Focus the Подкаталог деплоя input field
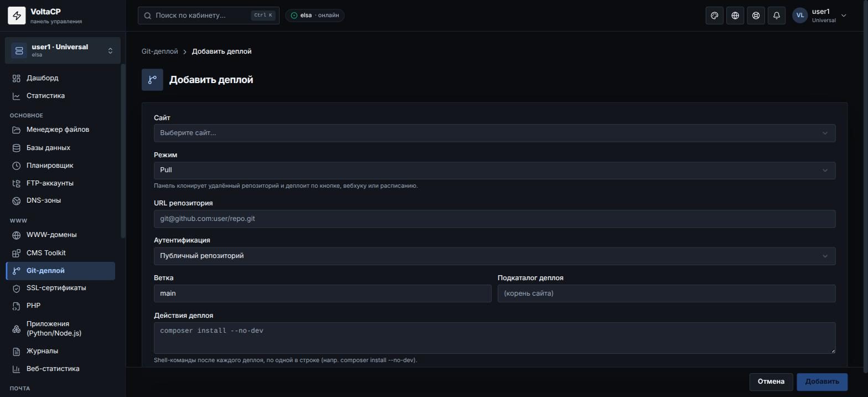Viewport: 868px width, 397px height. 666,293
